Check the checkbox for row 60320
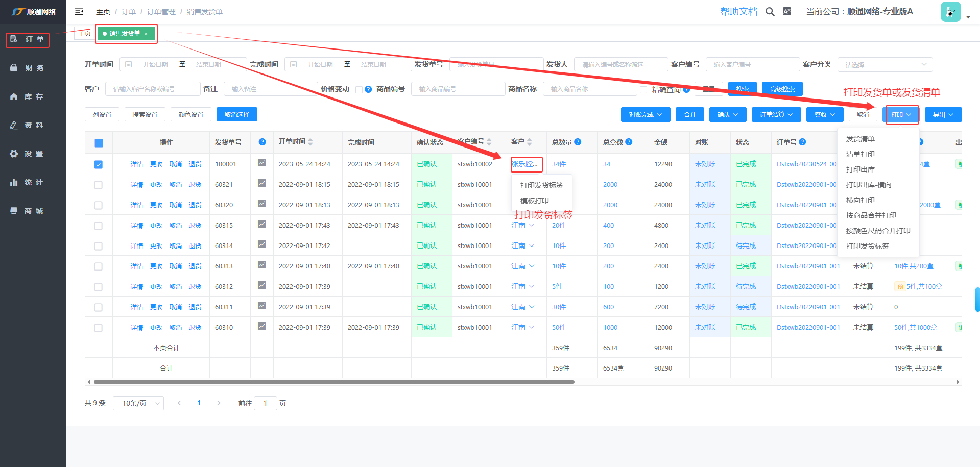 click(98, 205)
